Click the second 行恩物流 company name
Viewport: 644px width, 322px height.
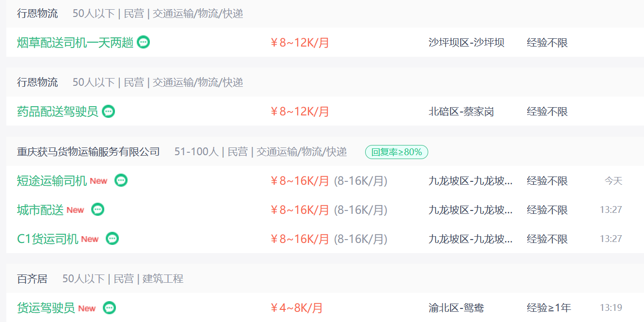[x=37, y=82]
